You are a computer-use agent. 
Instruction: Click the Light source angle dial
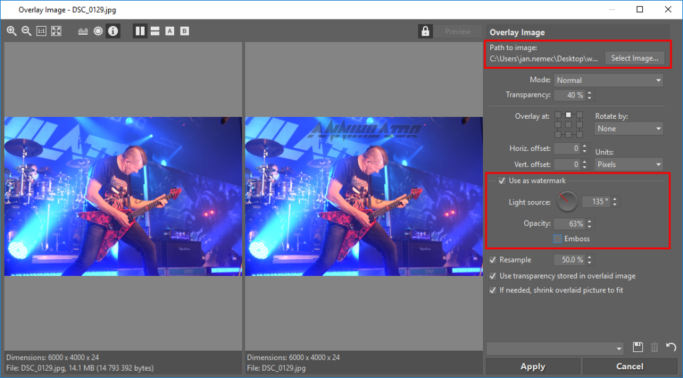tap(567, 202)
